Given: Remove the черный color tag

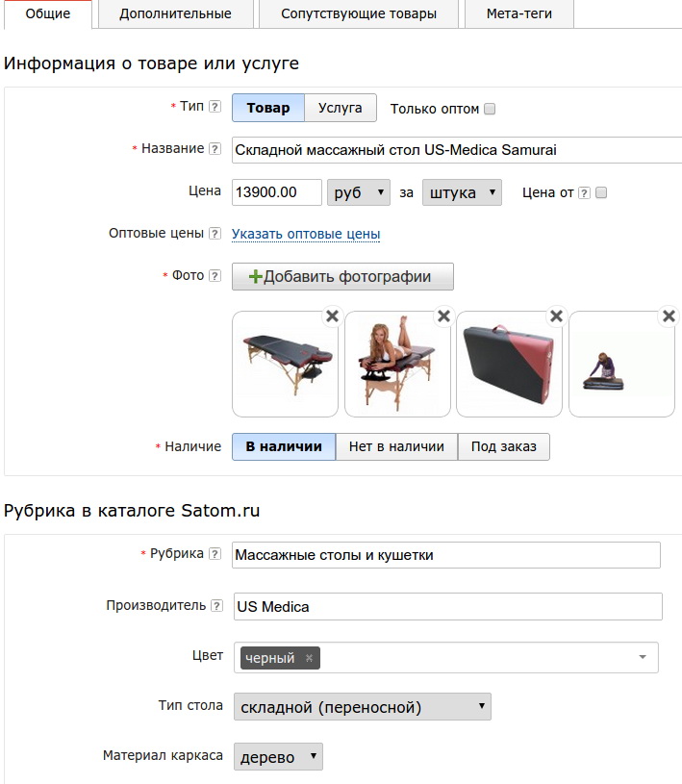Looking at the screenshot, I should [309, 658].
